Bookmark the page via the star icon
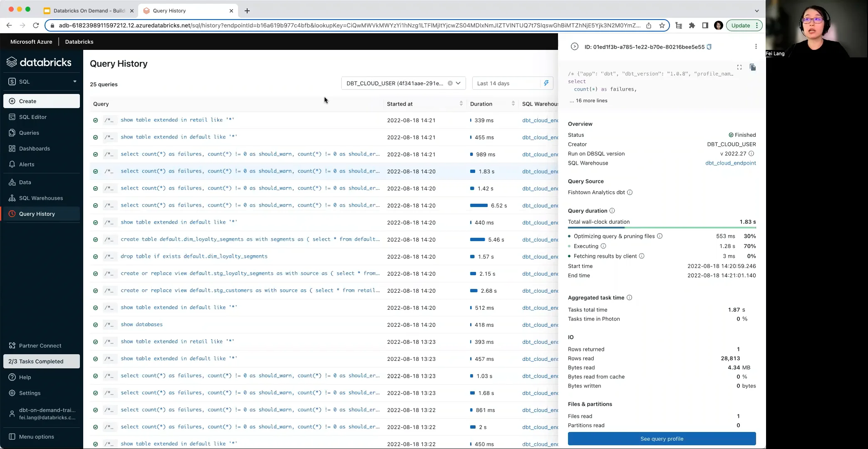The image size is (868, 449). point(662,25)
